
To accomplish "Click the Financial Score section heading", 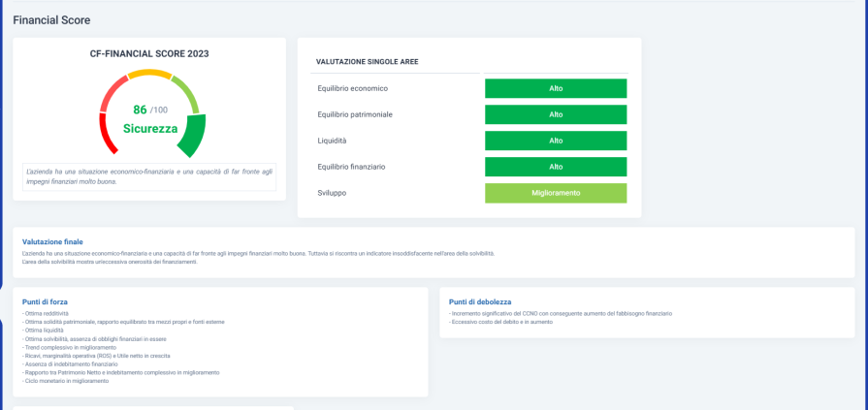I will pyautogui.click(x=51, y=20).
